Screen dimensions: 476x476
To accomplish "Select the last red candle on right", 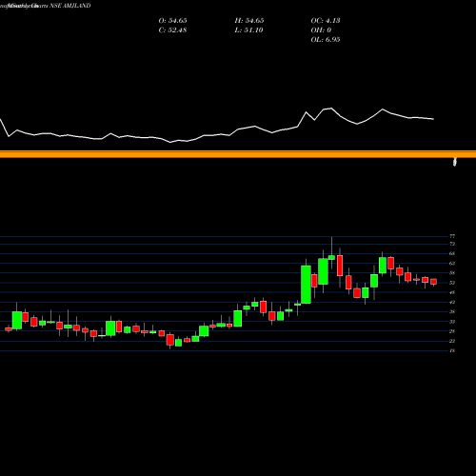I will (x=433, y=282).
